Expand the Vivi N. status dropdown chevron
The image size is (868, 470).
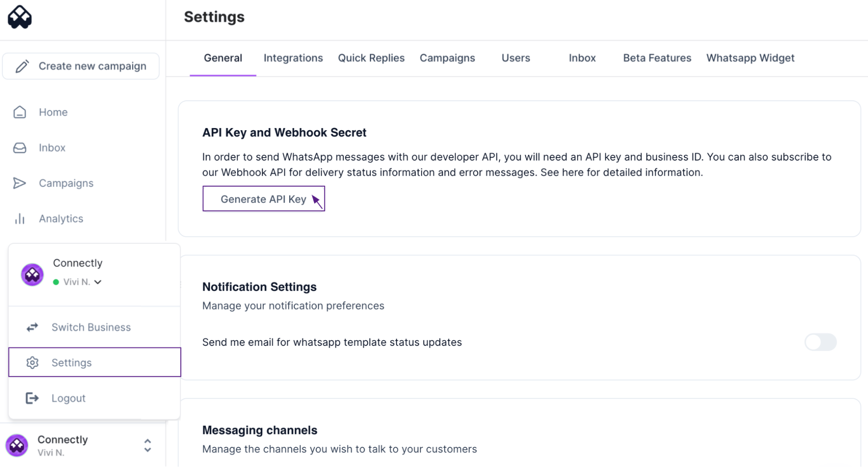(98, 282)
